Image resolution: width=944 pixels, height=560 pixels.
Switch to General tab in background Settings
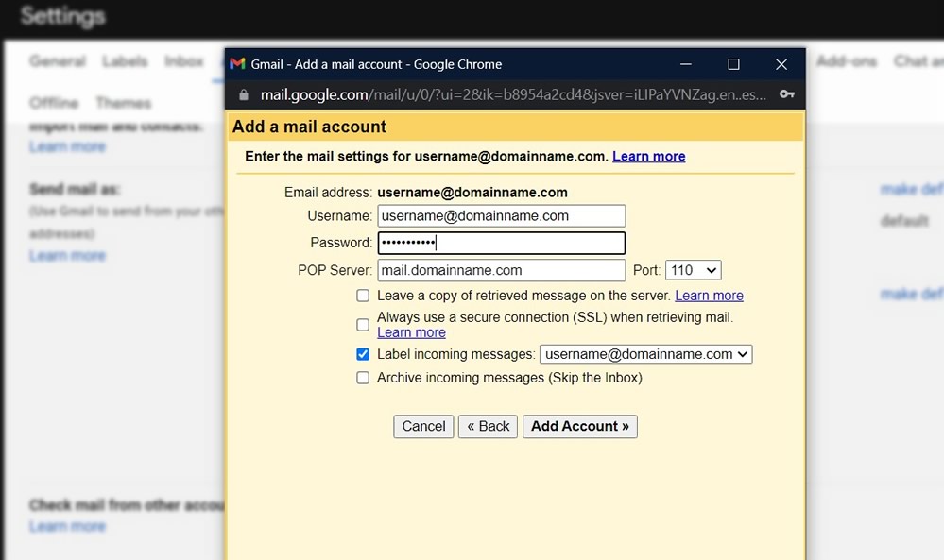[58, 60]
